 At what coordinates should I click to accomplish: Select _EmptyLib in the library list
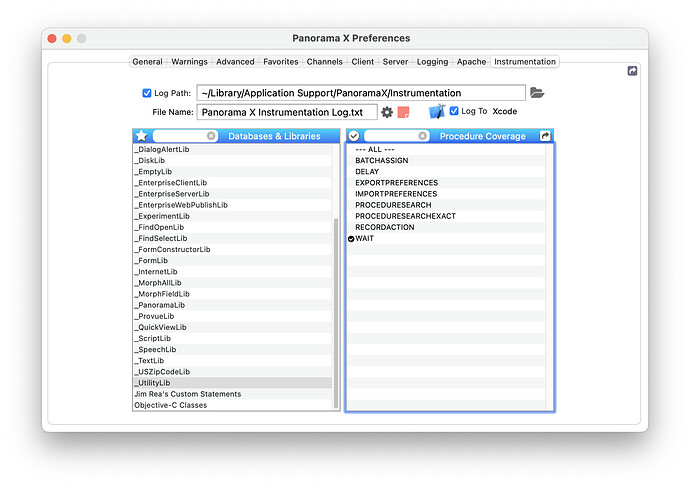[x=232, y=172]
